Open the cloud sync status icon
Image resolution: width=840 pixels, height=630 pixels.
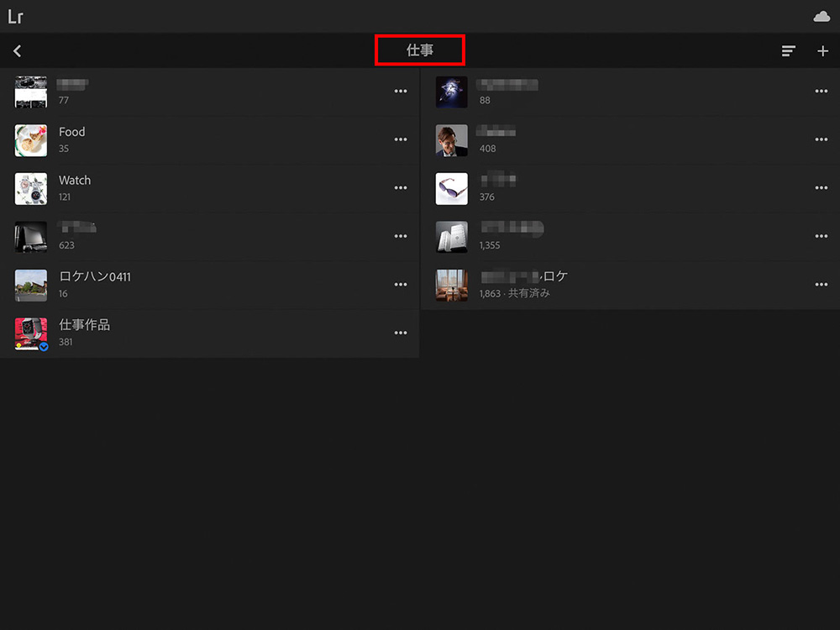pos(822,17)
